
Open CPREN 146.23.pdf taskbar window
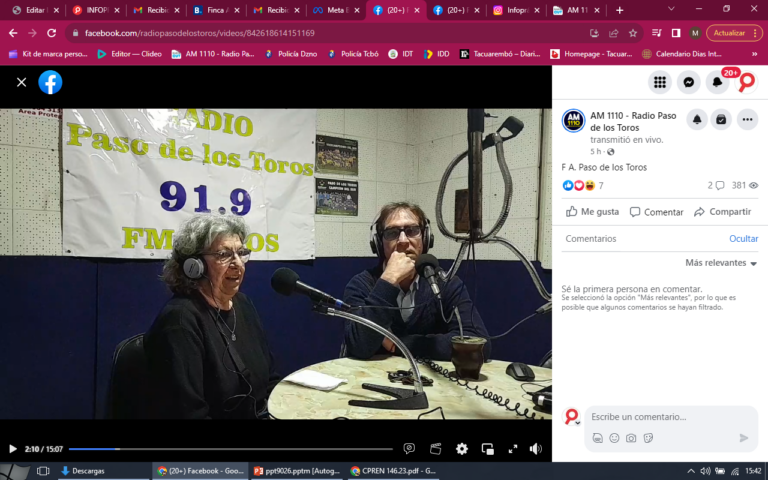[x=393, y=471]
